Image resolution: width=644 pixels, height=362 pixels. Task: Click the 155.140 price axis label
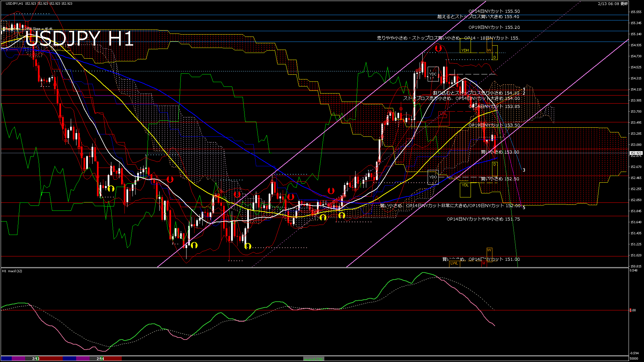tap(636, 34)
